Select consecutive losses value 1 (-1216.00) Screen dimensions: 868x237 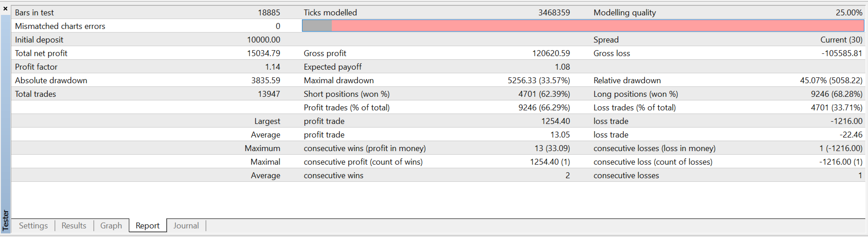click(841, 148)
